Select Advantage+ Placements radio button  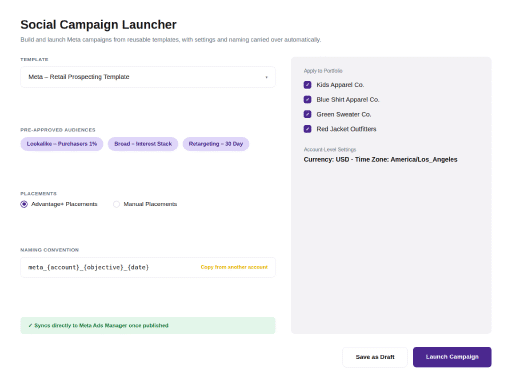24,204
